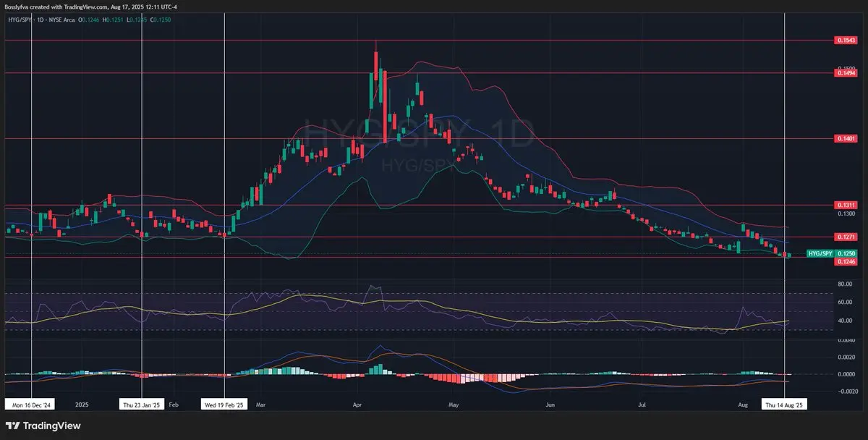Click the Mar time axis label
Image resolution: width=868 pixels, height=440 pixels.
[260, 405]
